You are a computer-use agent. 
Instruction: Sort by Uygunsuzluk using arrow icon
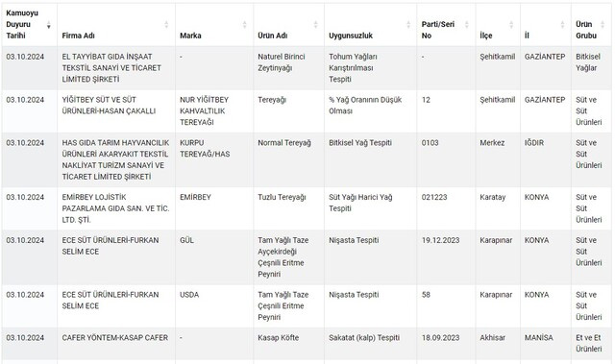coord(408,25)
